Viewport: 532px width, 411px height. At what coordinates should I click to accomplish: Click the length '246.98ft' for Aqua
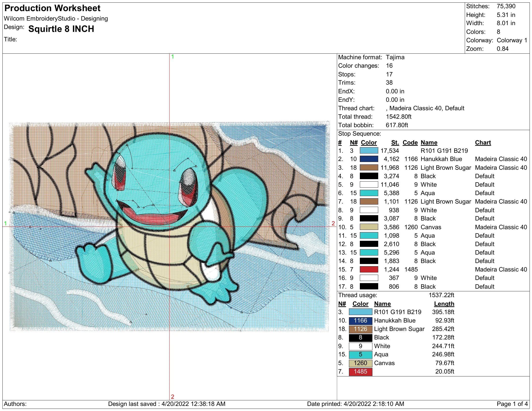pyautogui.click(x=443, y=354)
